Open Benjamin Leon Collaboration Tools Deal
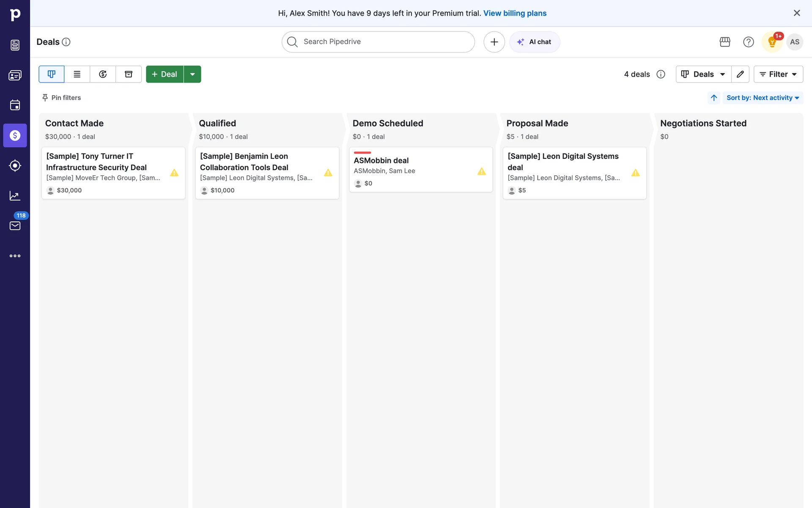Viewport: 812px width, 508px height. (244, 162)
